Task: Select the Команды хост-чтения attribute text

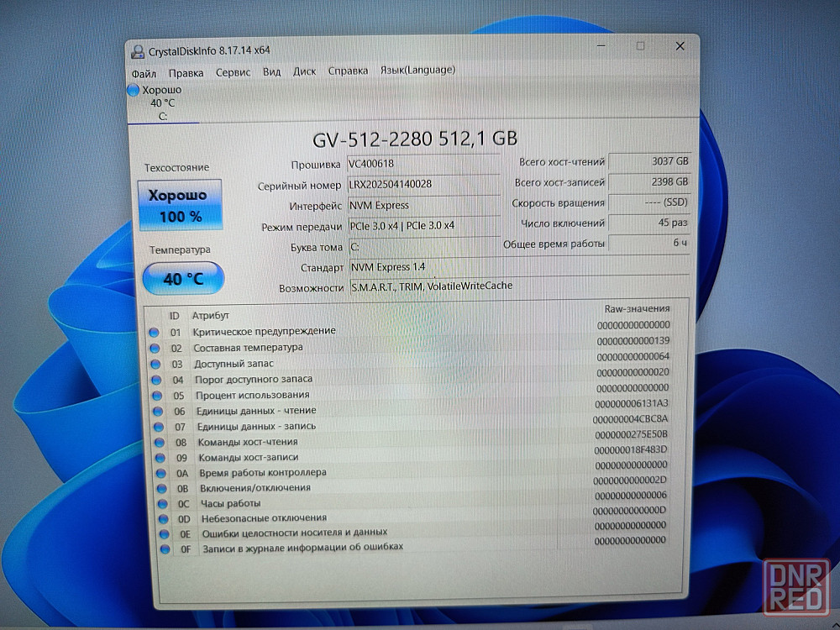Action: (x=248, y=442)
